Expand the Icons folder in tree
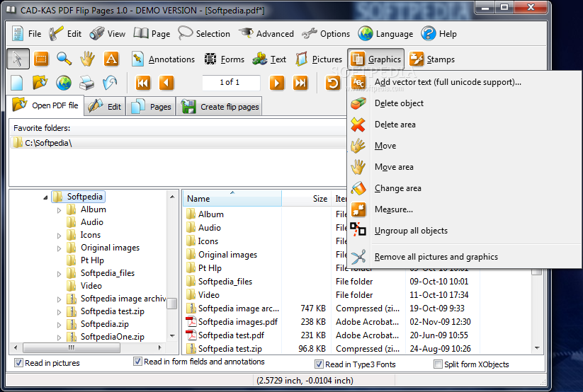This screenshot has width=583, height=392. pyautogui.click(x=59, y=236)
